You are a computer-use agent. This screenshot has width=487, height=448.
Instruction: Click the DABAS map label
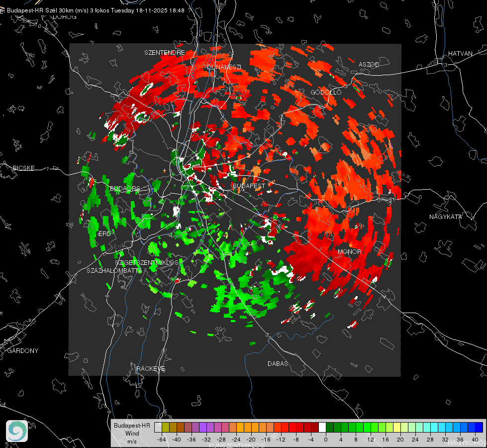point(278,363)
